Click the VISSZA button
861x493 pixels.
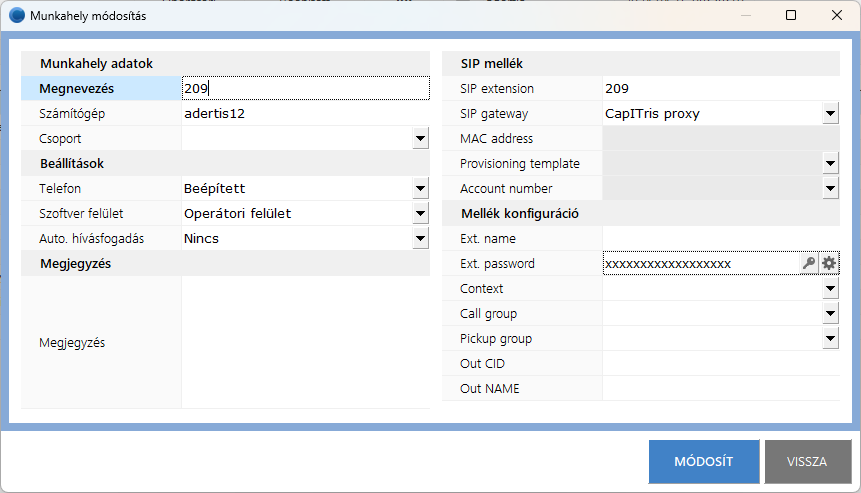pyautogui.click(x=807, y=462)
